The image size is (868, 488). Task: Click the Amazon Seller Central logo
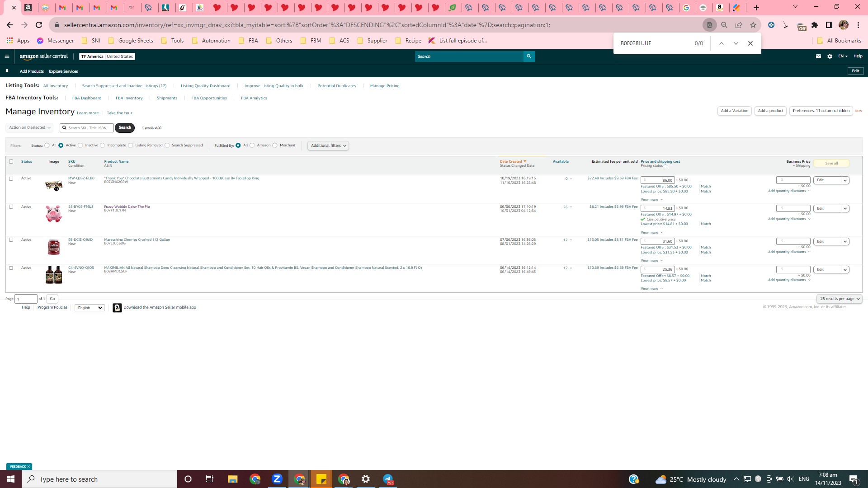pyautogui.click(x=43, y=56)
